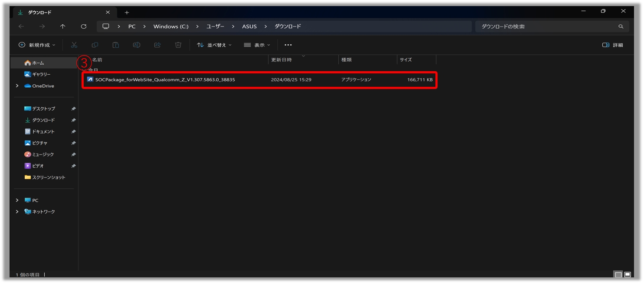
Task: Click ユーザー in the breadcrumb
Action: point(215,26)
